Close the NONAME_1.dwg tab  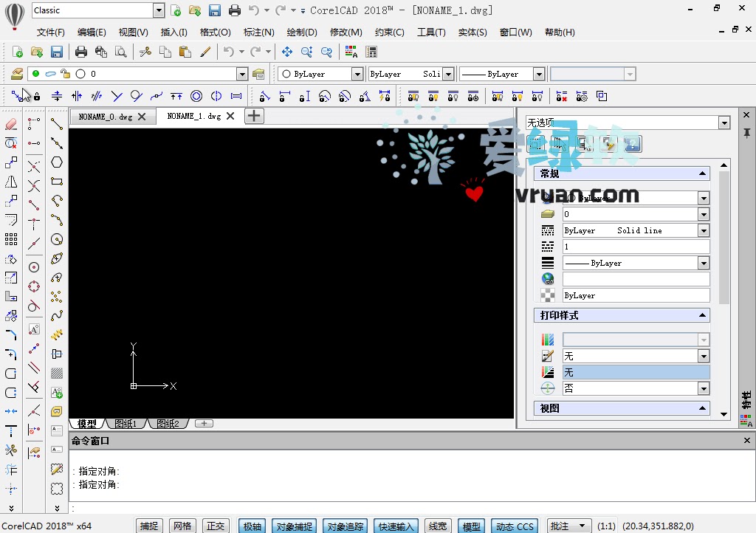(x=230, y=116)
